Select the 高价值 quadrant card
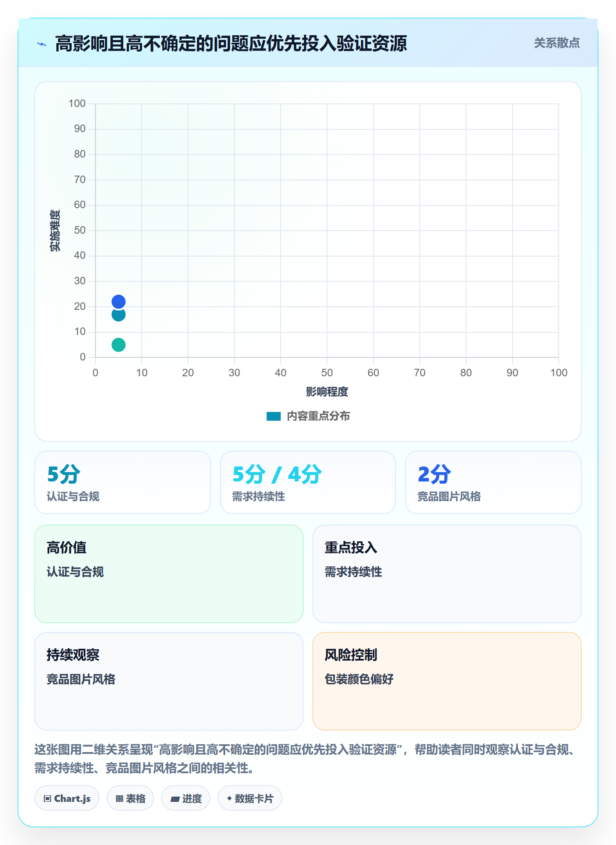The height and width of the screenshot is (845, 616). [x=169, y=574]
